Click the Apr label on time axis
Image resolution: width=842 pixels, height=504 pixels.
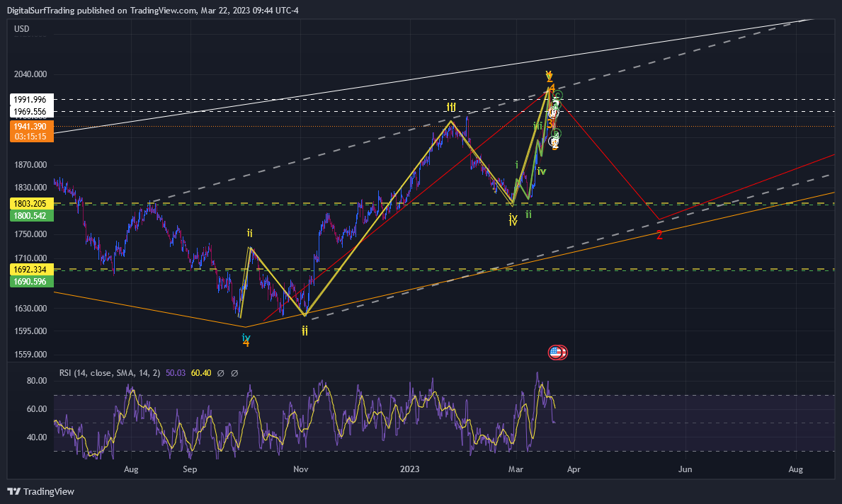pos(574,469)
